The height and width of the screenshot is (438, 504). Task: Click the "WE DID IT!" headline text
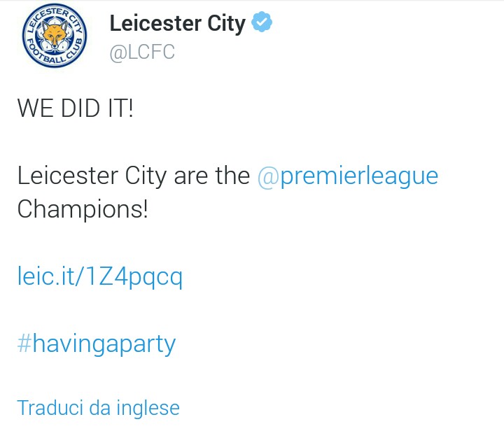click(75, 109)
